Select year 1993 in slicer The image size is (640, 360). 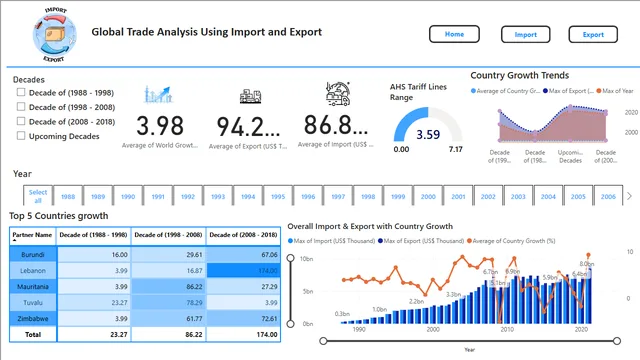218,196
